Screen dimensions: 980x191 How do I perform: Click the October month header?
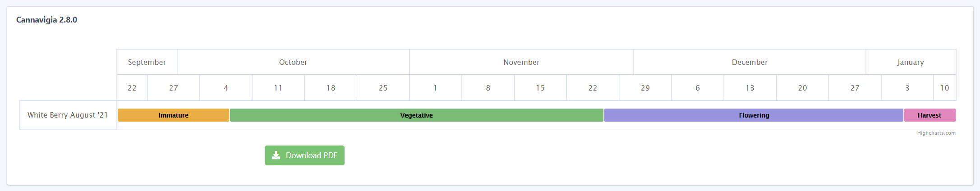coord(293,62)
